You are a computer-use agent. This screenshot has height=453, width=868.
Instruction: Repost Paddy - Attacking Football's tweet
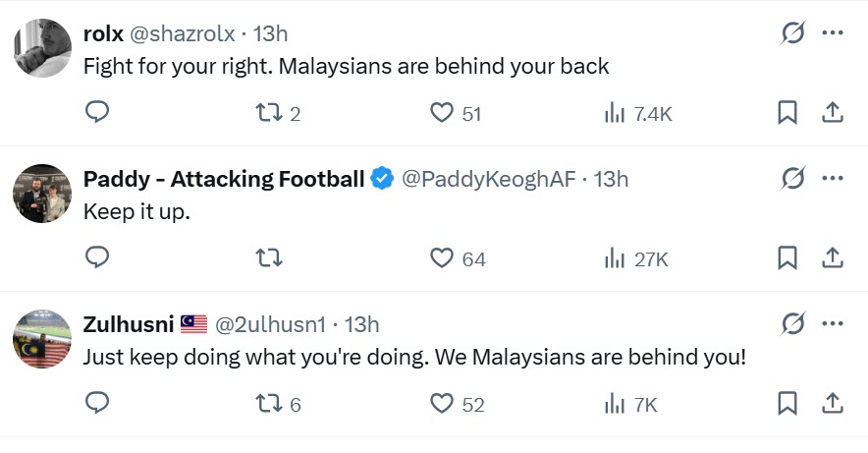coord(268,258)
